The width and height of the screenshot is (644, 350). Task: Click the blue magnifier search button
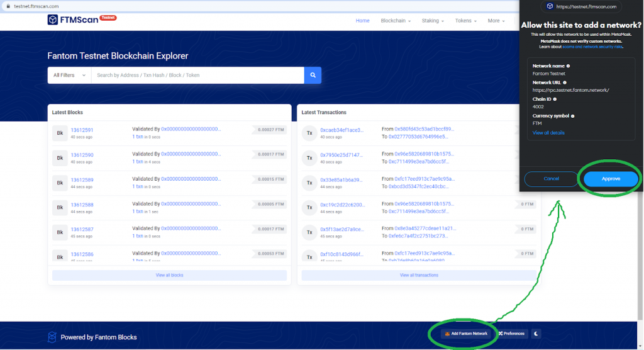pos(313,76)
